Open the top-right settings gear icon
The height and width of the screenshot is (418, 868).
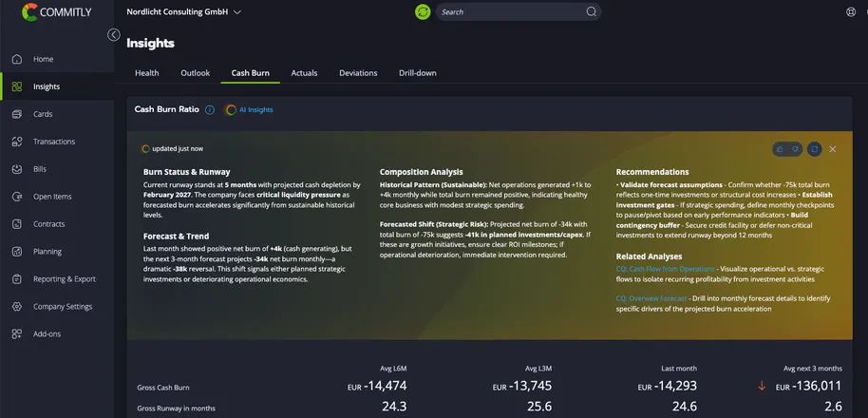click(851, 11)
